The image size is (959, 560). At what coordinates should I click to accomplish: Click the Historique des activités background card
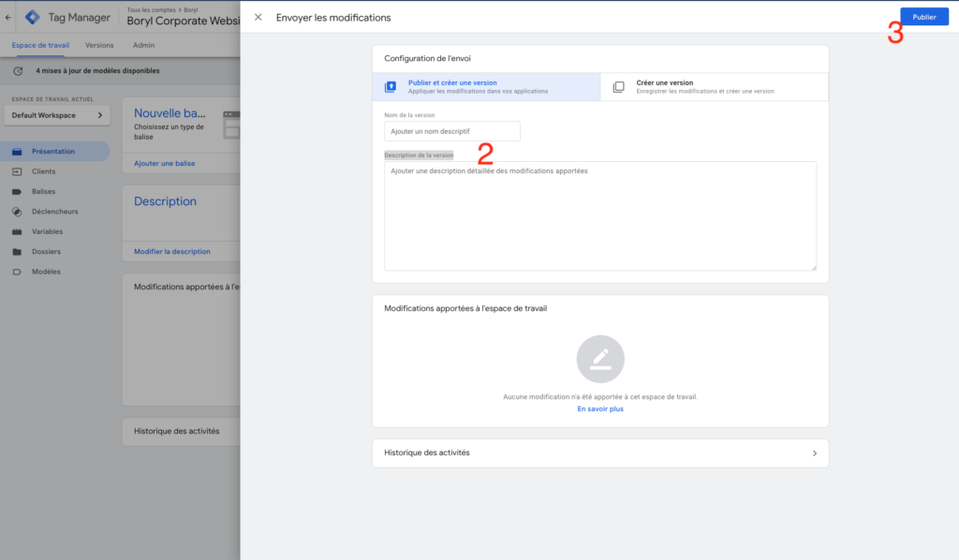(x=182, y=432)
